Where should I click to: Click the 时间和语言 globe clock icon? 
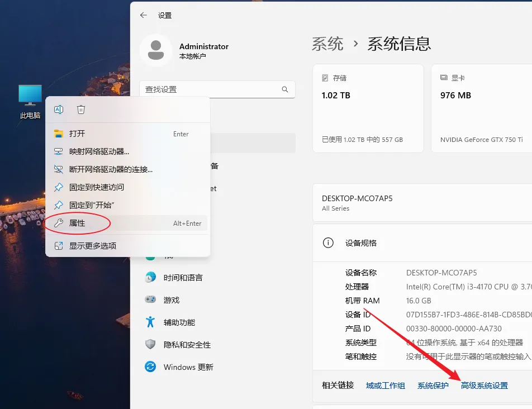coord(150,277)
